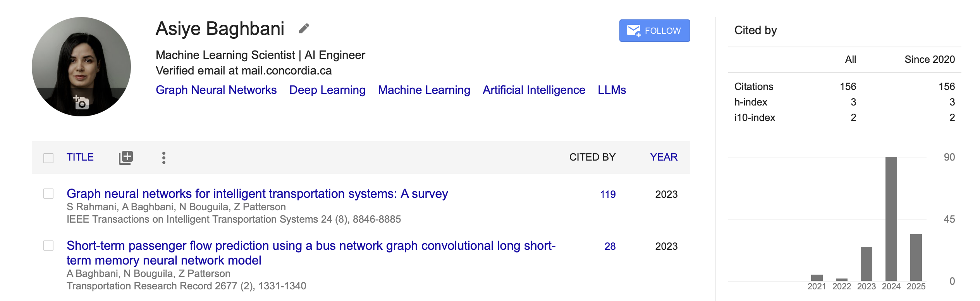Check the box for the survey paper

click(48, 194)
